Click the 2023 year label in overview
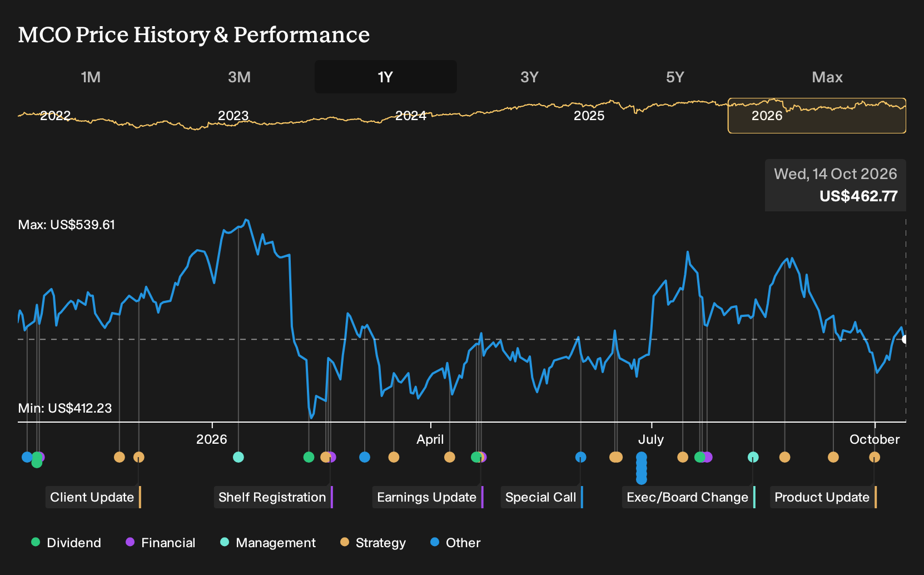The width and height of the screenshot is (924, 575). click(233, 116)
